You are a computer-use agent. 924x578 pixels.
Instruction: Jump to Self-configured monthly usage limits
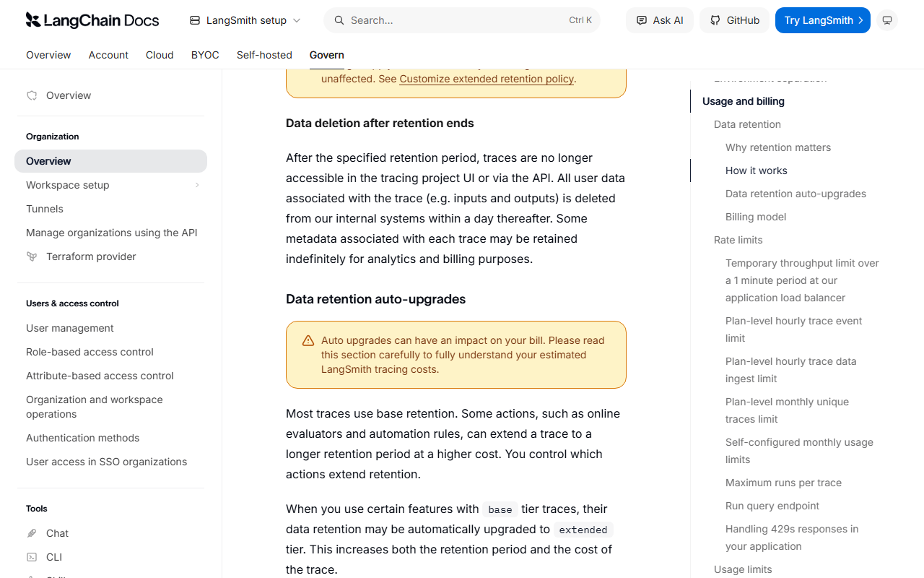(x=799, y=451)
